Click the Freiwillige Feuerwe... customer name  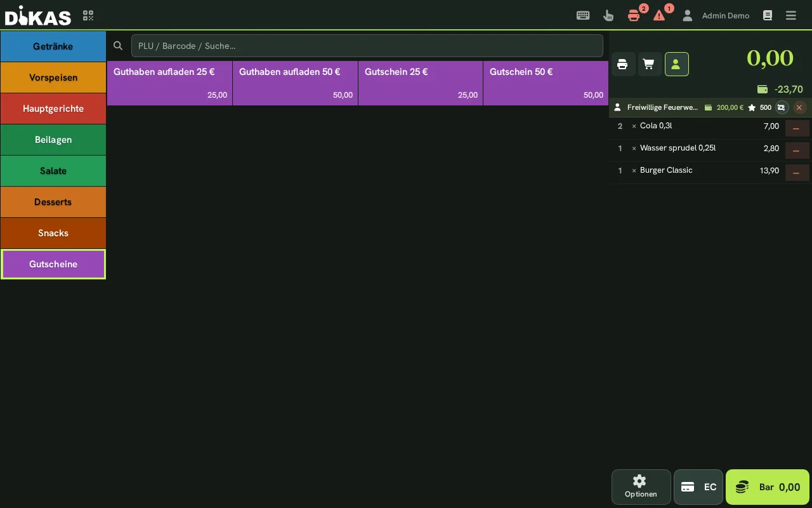(x=662, y=107)
